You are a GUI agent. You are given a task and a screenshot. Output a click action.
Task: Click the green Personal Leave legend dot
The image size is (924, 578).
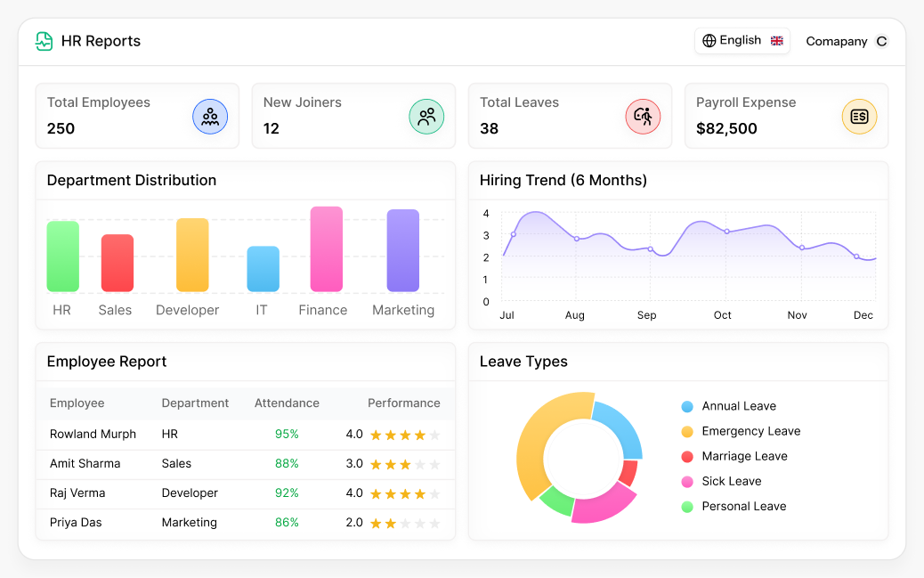coord(687,507)
